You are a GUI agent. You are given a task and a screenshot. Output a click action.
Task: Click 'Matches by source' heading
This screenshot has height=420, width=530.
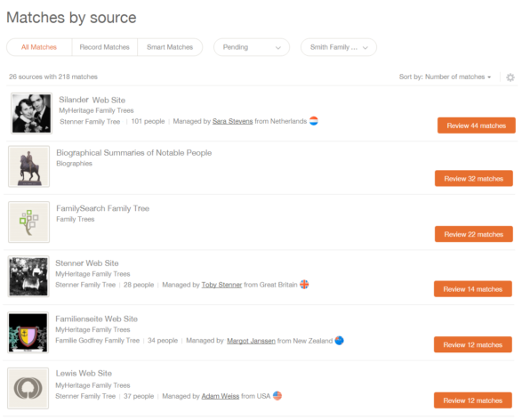click(71, 18)
